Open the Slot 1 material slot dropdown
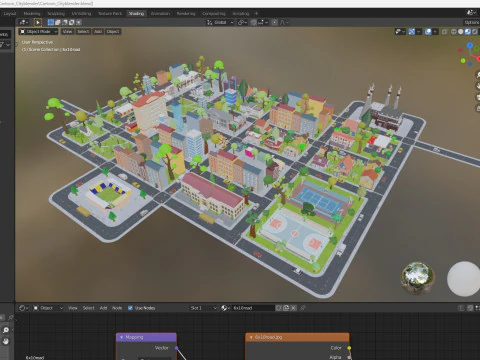 [203, 308]
